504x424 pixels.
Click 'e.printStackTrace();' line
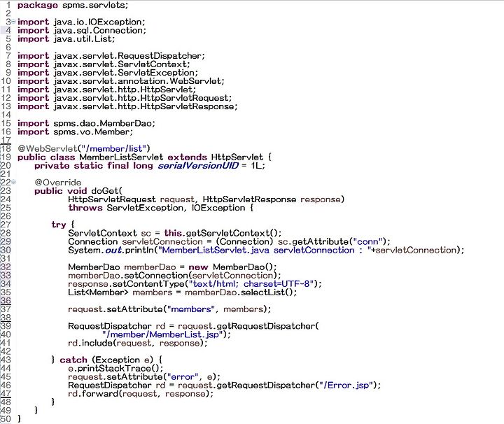tap(115, 368)
